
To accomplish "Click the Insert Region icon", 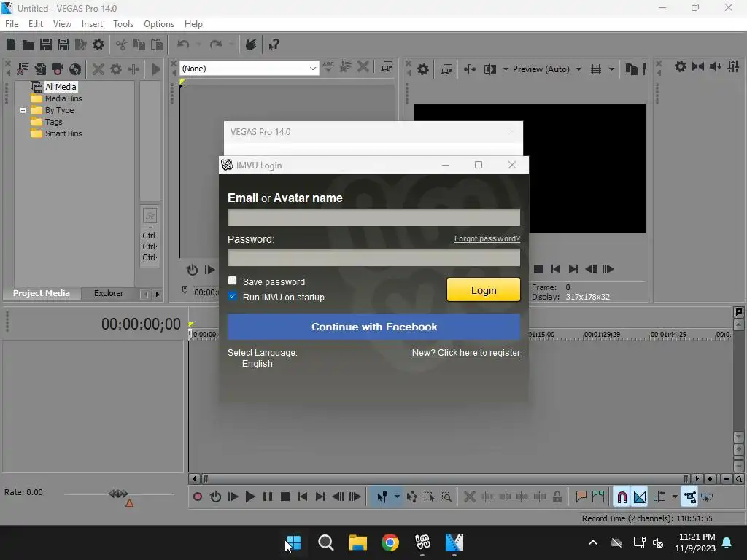I will [598, 497].
